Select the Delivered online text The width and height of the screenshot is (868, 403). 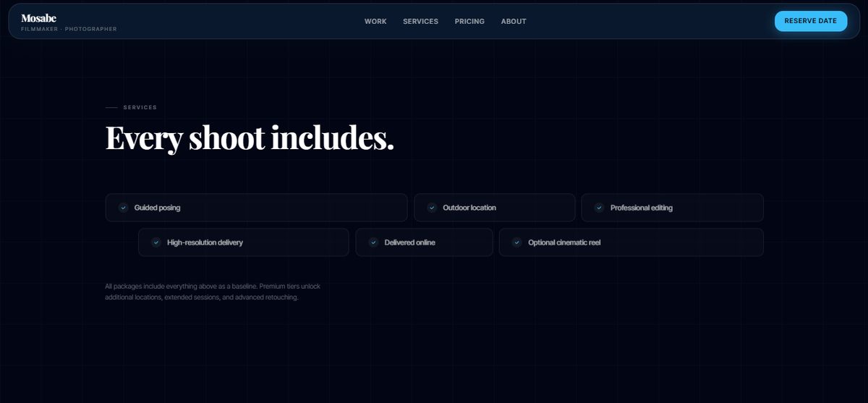click(x=409, y=242)
